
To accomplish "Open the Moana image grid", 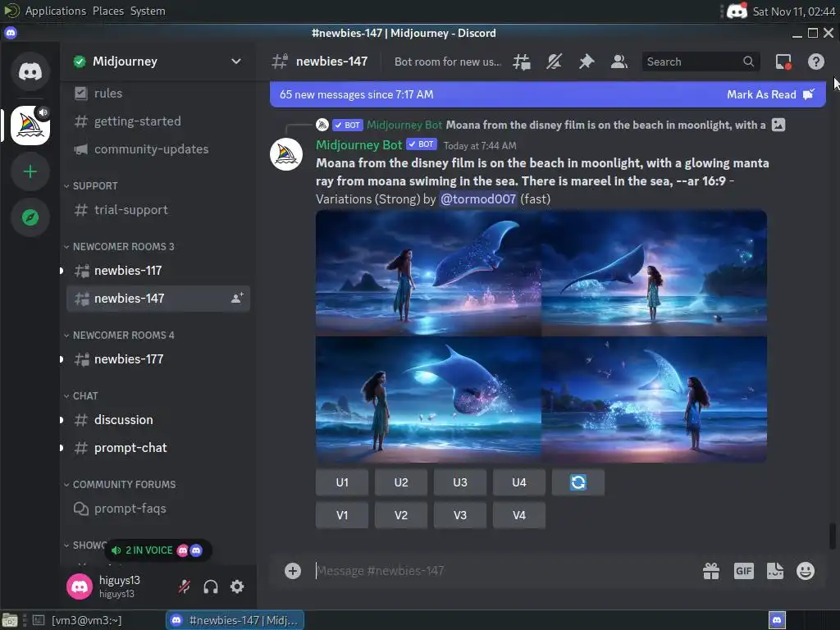I will pos(541,336).
